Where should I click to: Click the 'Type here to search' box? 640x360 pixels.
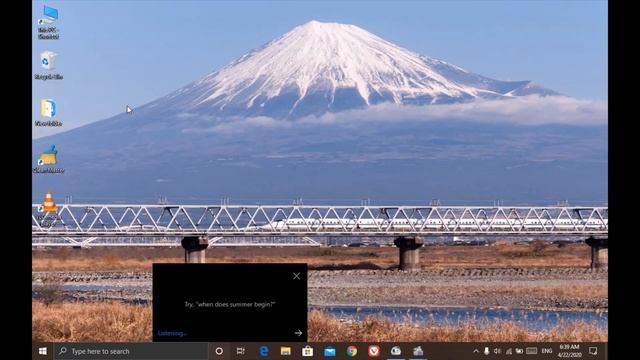(131, 351)
